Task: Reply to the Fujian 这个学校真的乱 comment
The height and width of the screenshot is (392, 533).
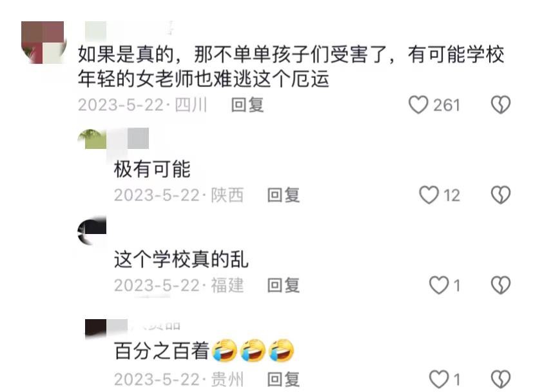Action: (x=283, y=285)
